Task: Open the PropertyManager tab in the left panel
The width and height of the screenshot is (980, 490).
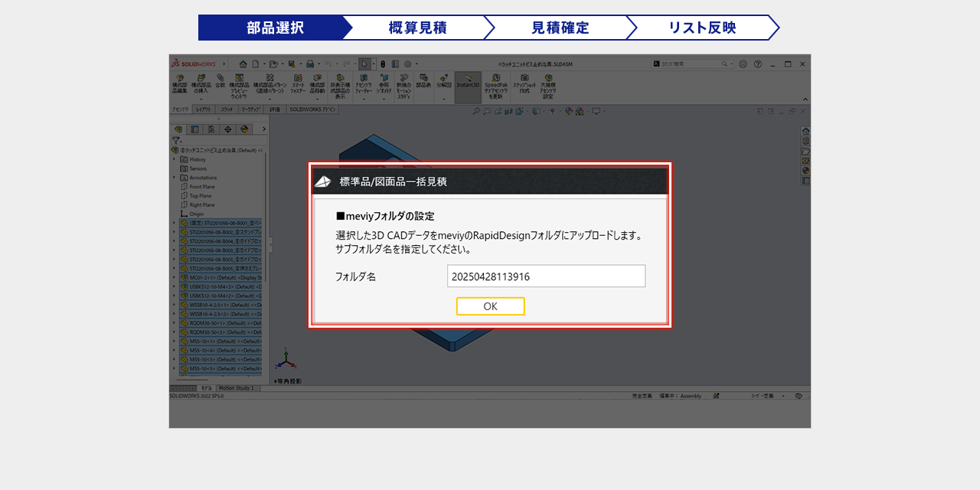Action: click(x=194, y=129)
